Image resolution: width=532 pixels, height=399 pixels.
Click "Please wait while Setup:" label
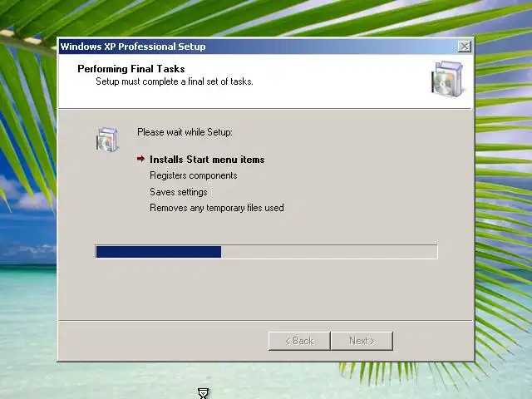(x=185, y=132)
